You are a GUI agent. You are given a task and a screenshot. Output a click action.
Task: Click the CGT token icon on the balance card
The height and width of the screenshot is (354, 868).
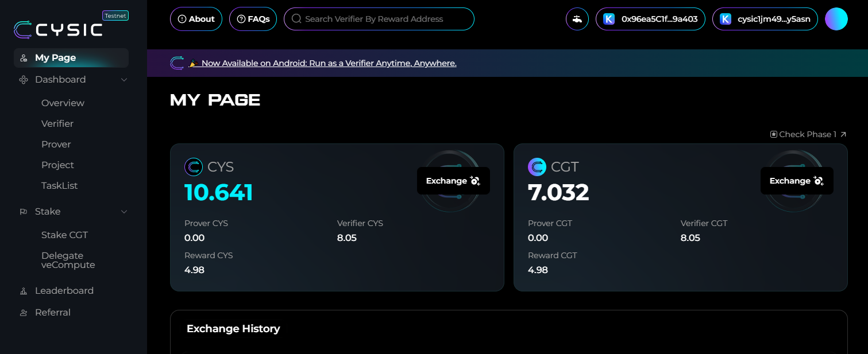pyautogui.click(x=537, y=166)
